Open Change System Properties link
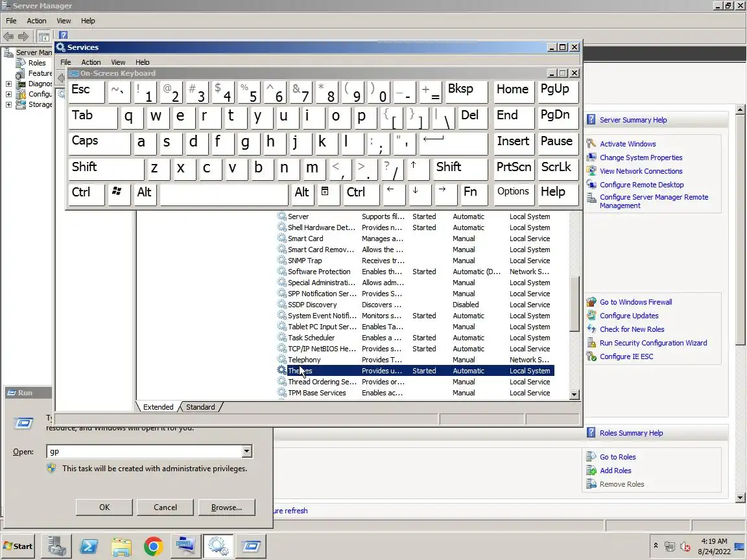The width and height of the screenshot is (747, 560). (641, 157)
